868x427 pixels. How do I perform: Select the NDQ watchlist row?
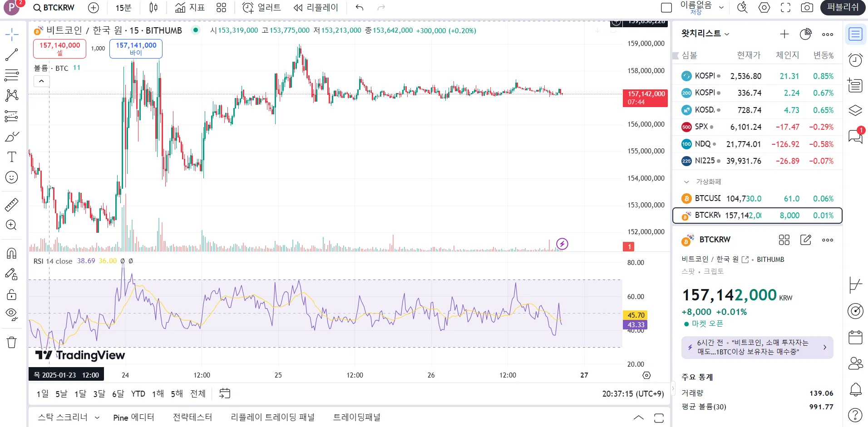click(757, 144)
